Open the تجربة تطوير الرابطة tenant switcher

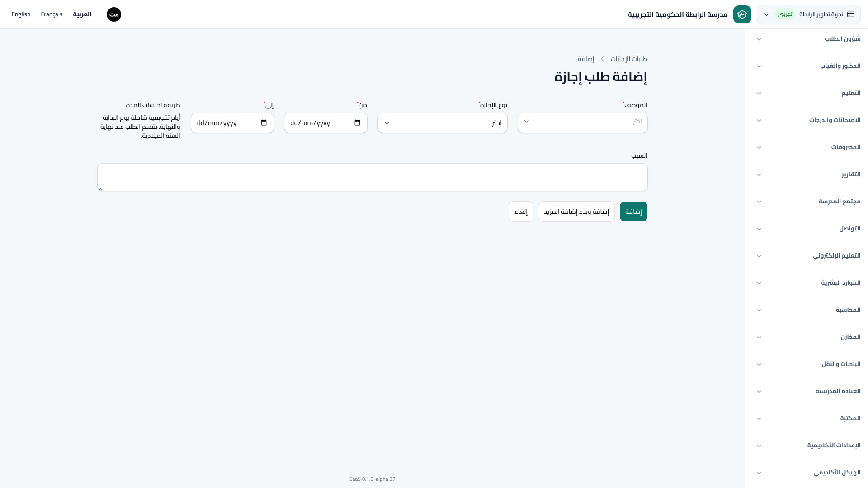pyautogui.click(x=808, y=14)
